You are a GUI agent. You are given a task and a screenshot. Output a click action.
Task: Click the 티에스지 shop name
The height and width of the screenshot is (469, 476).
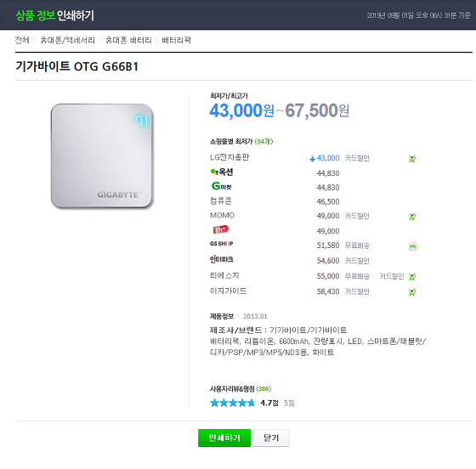pos(224,275)
